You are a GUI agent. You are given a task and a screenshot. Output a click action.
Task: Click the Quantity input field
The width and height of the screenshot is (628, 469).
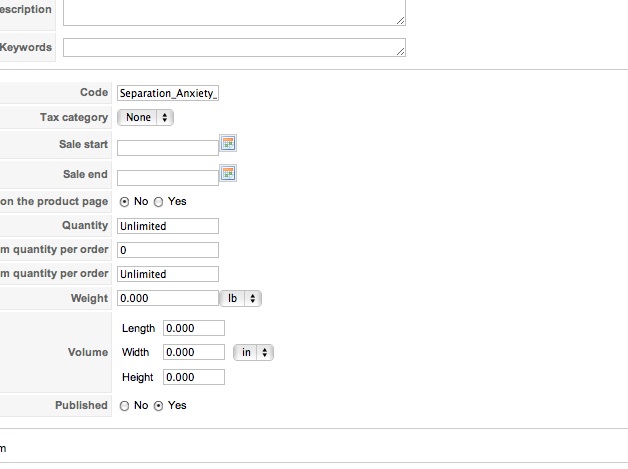pos(168,226)
